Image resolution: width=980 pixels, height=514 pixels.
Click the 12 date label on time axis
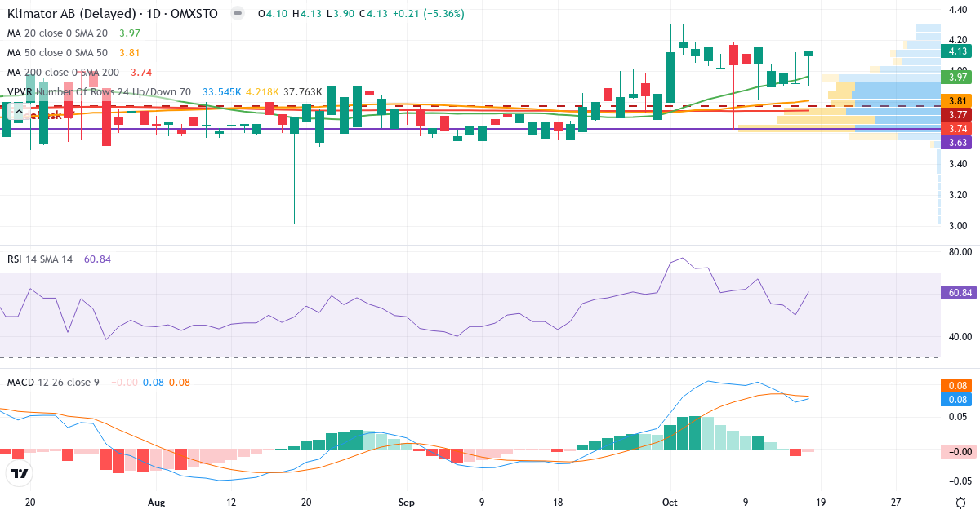point(231,503)
